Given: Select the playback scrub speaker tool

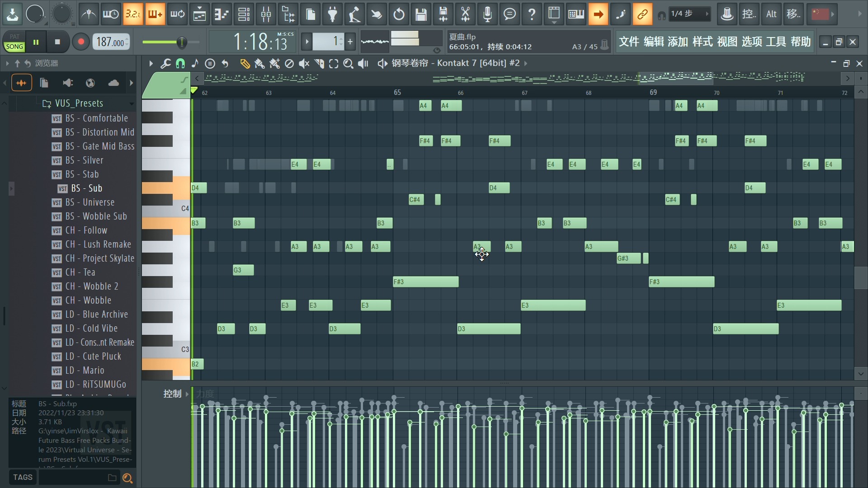Looking at the screenshot, I should pyautogui.click(x=363, y=64).
